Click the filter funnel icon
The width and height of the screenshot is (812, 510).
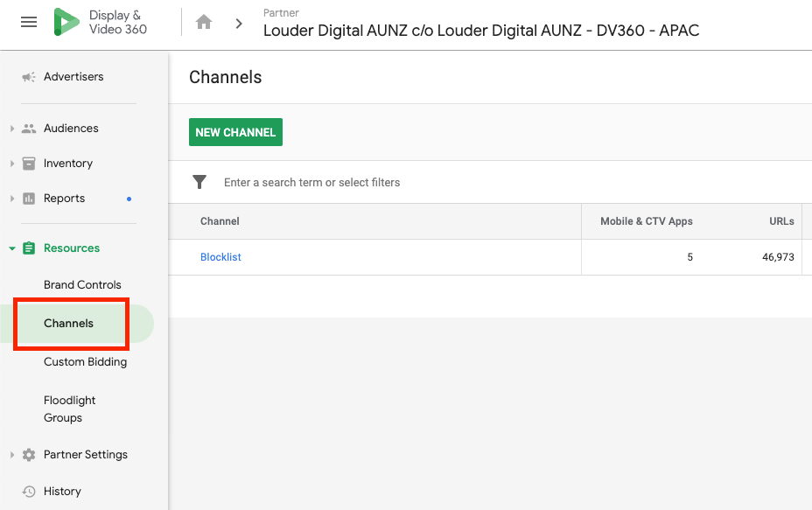coord(199,182)
